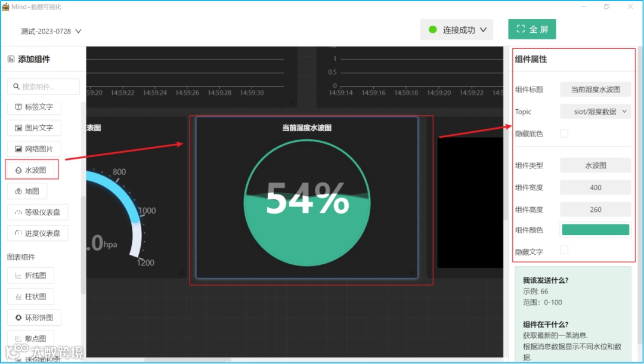
Task: Click the resize handle of water wave widget
Action: tap(412, 273)
